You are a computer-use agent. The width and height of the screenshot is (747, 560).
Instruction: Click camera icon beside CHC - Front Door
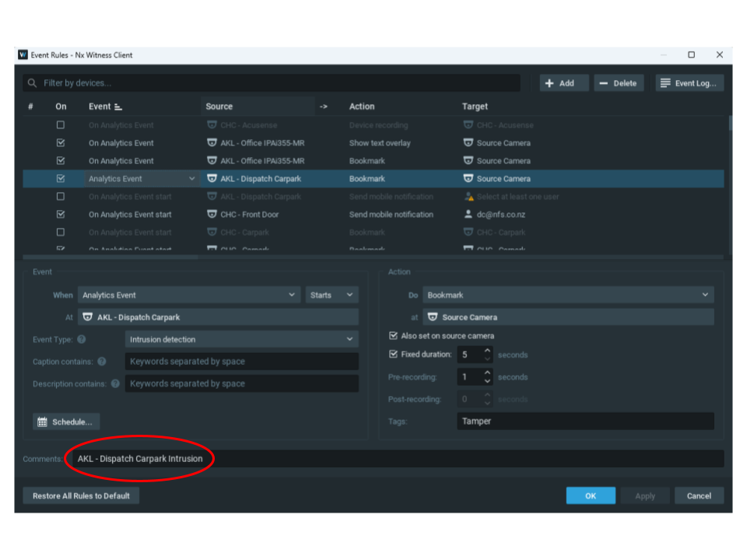click(212, 215)
